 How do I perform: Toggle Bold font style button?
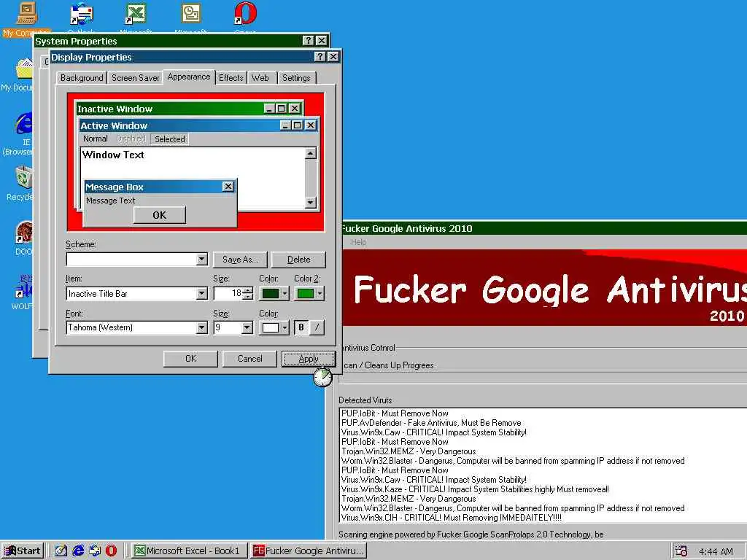301,327
